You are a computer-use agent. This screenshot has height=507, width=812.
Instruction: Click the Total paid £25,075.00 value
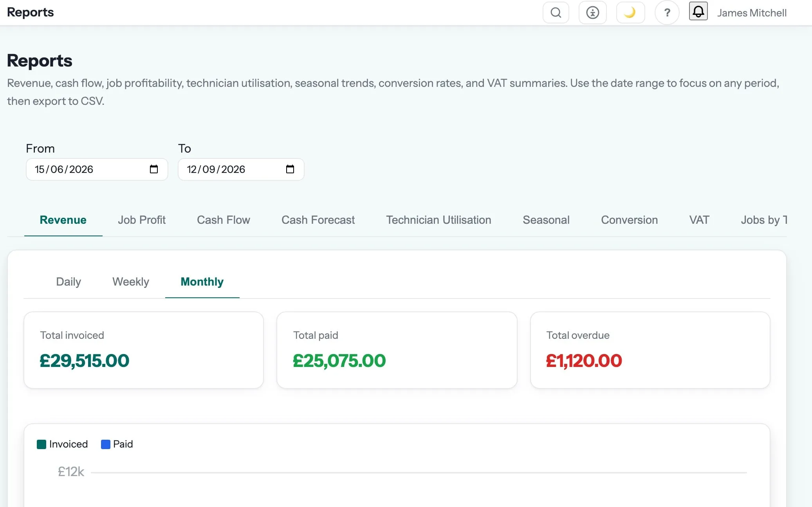click(339, 361)
